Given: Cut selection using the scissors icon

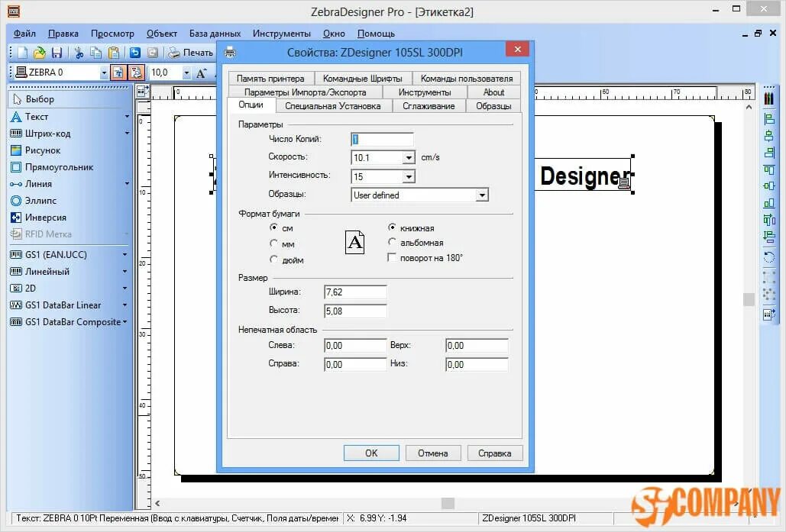Looking at the screenshot, I should point(79,53).
